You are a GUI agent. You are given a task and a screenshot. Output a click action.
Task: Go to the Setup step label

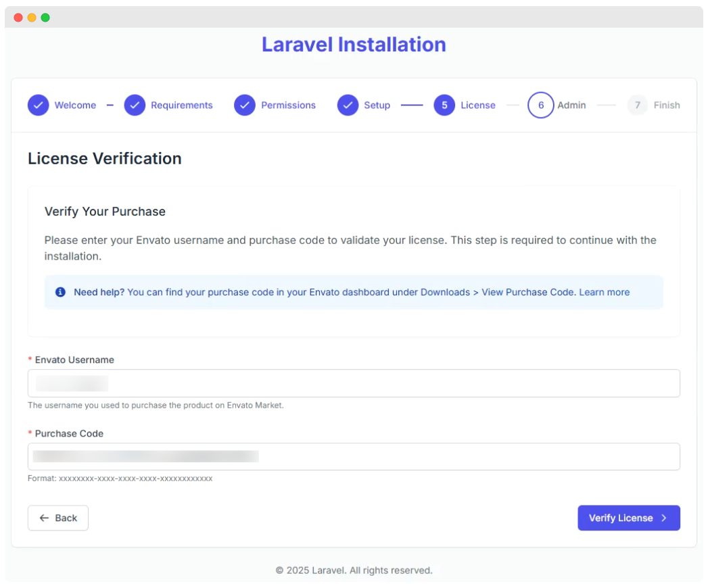377,105
